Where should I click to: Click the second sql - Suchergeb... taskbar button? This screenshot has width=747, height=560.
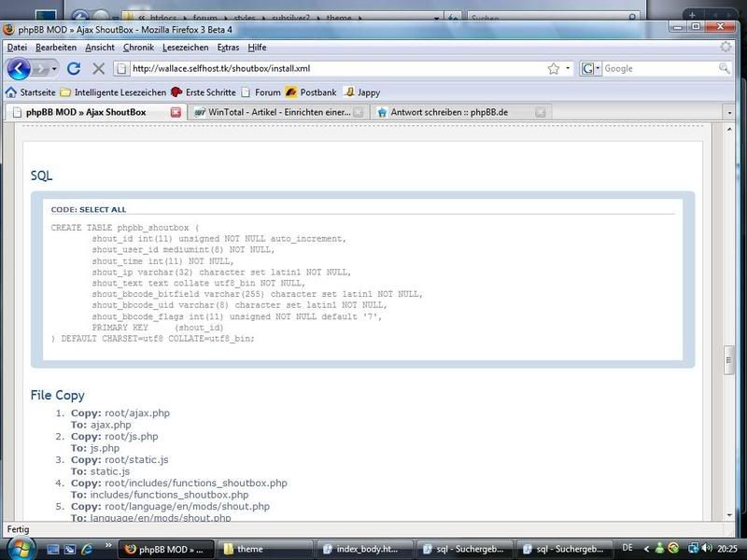click(x=564, y=549)
